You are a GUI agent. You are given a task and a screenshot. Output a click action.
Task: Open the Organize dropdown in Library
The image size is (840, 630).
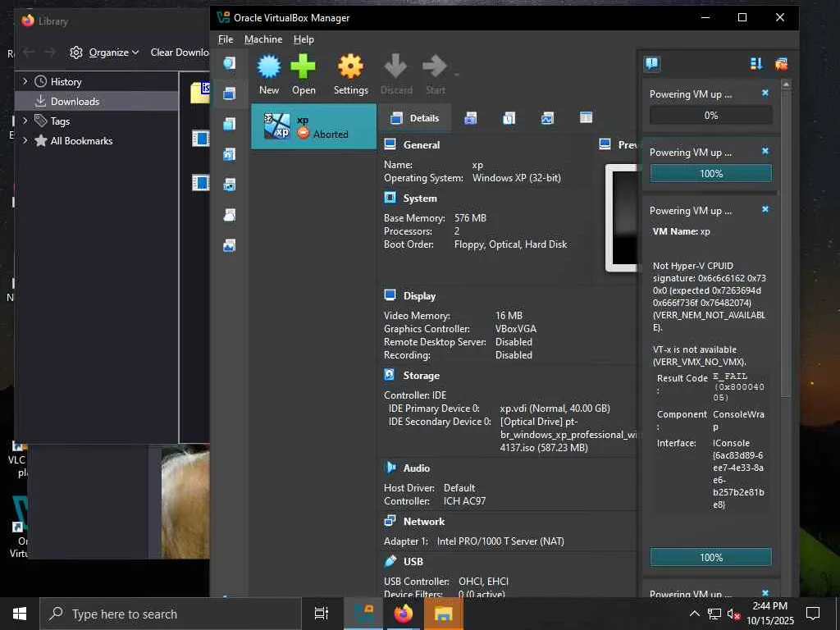pyautogui.click(x=105, y=52)
